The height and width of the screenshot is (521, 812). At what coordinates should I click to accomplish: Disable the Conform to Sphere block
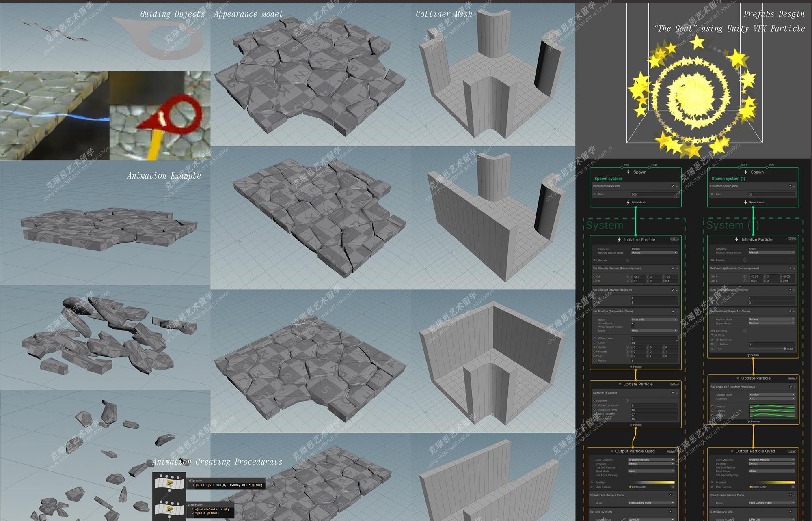[x=673, y=392]
